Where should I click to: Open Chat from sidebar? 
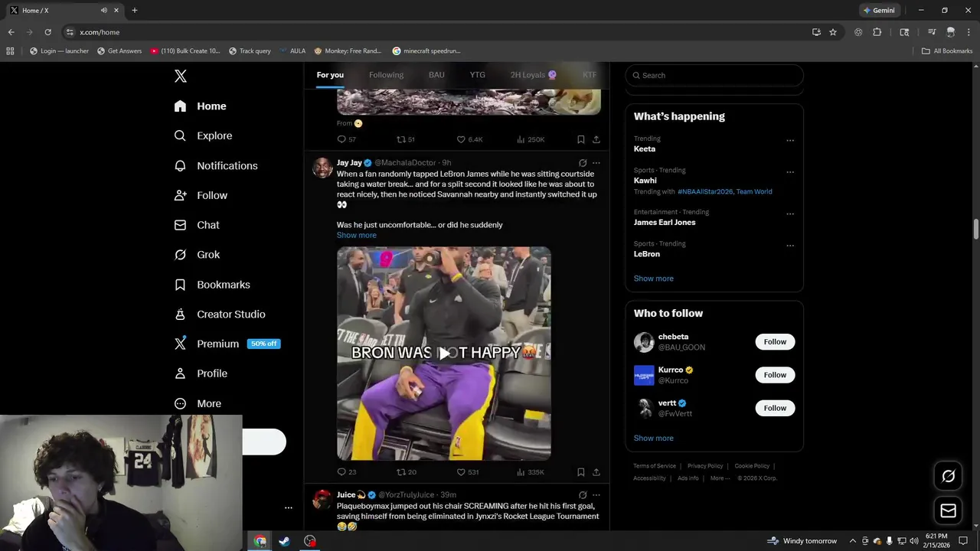tap(197, 225)
